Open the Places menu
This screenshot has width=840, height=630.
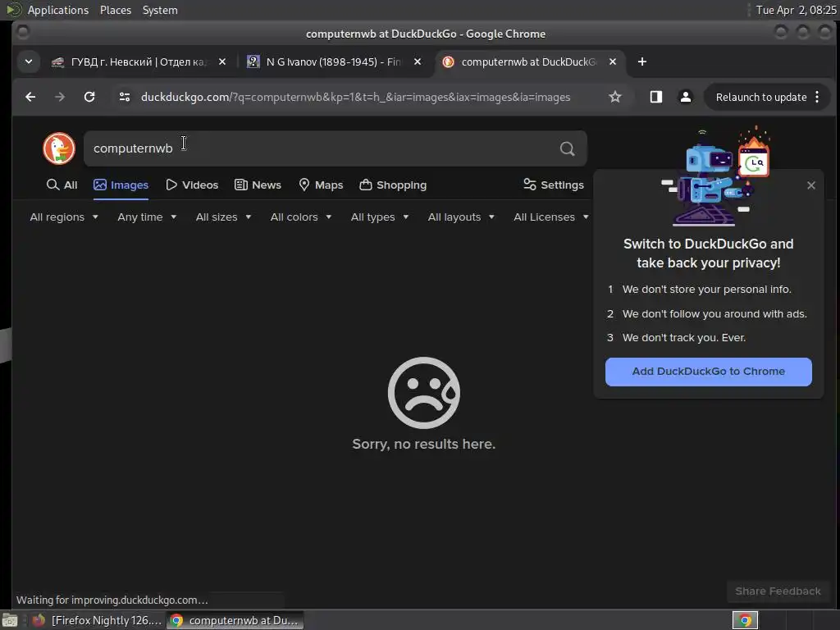115,10
